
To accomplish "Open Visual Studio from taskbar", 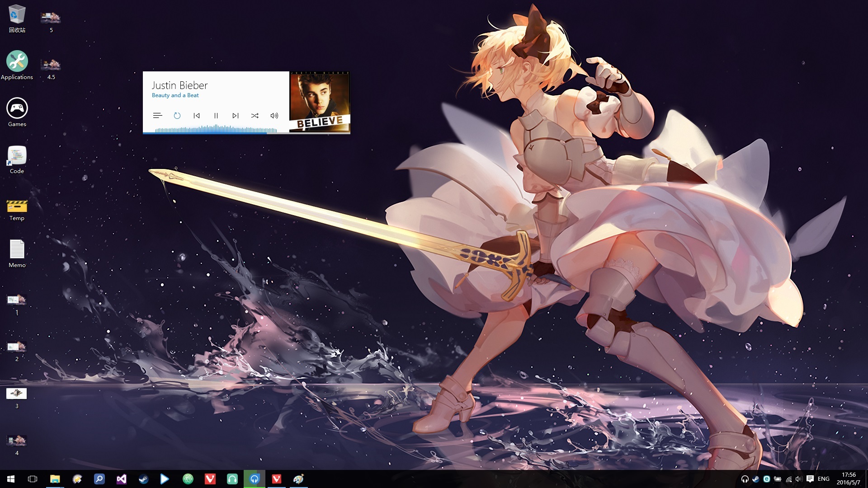I will click(121, 479).
